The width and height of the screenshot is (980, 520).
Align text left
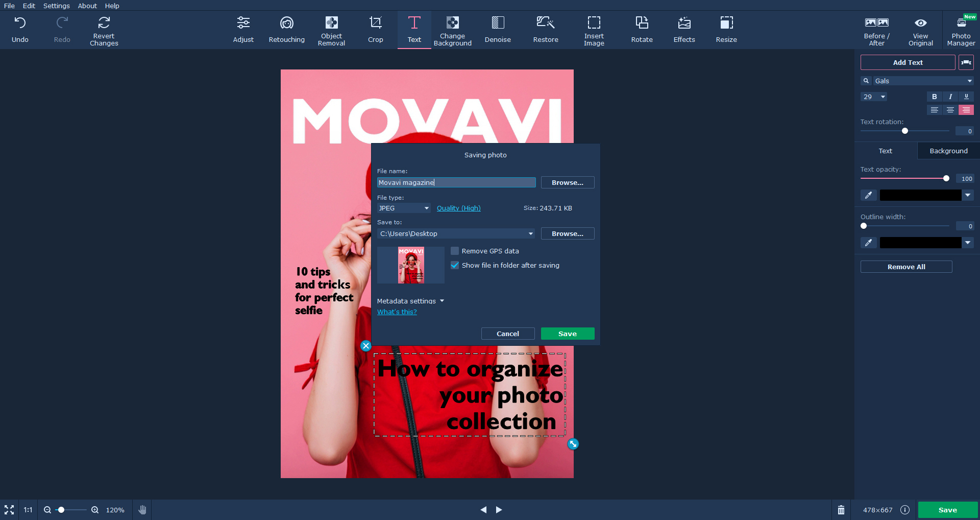coord(935,110)
